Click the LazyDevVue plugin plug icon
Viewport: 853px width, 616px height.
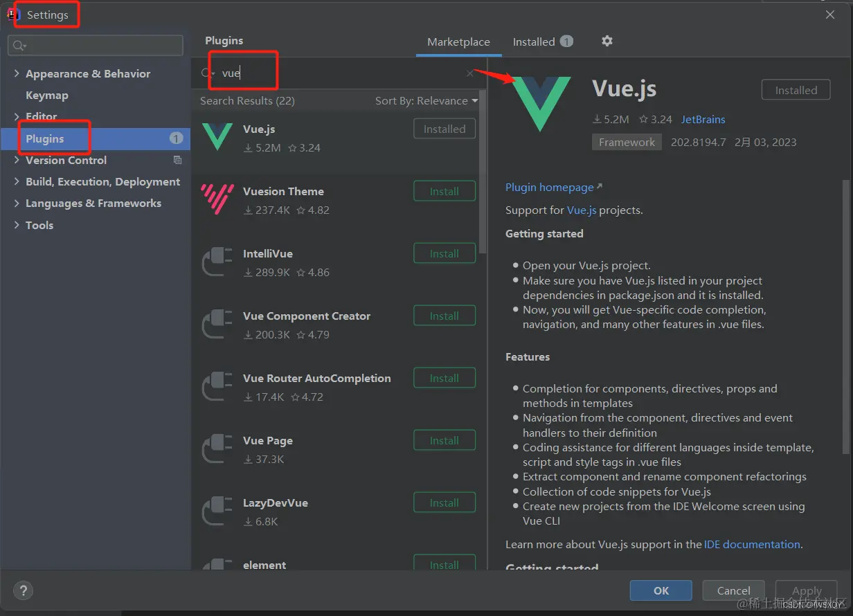coord(217,511)
